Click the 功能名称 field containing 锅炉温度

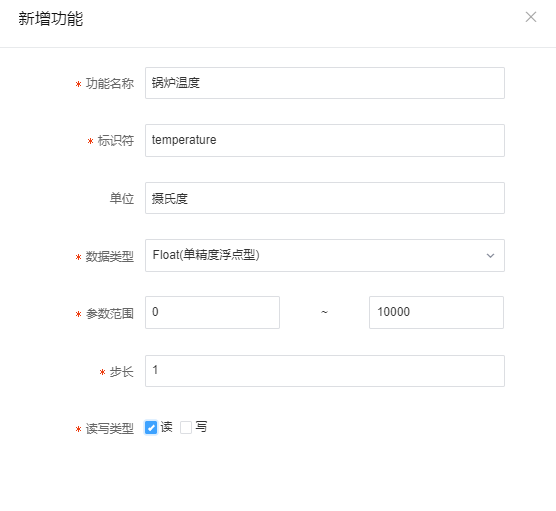[324, 83]
